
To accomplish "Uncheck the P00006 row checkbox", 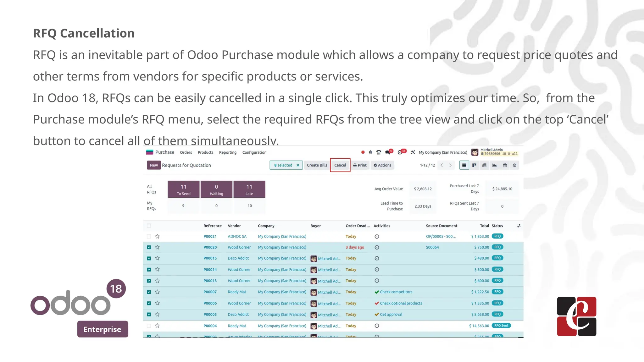I will 149,303.
